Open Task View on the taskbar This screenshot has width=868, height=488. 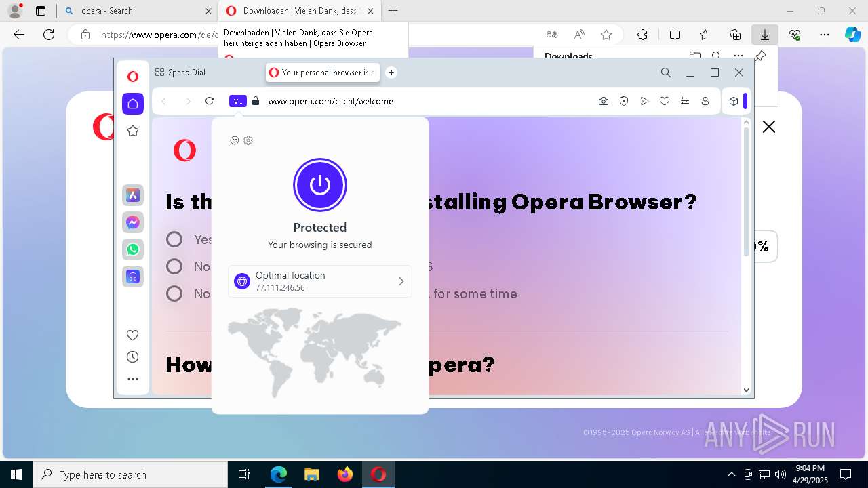(244, 474)
